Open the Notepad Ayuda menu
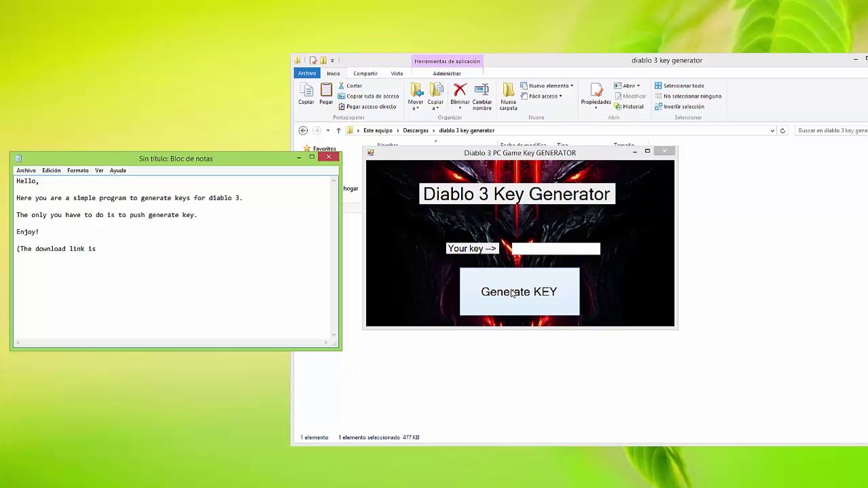 (118, 171)
